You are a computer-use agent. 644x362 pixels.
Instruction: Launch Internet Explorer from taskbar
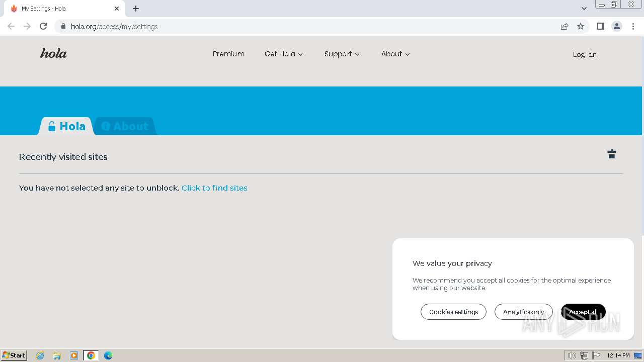pos(40,355)
